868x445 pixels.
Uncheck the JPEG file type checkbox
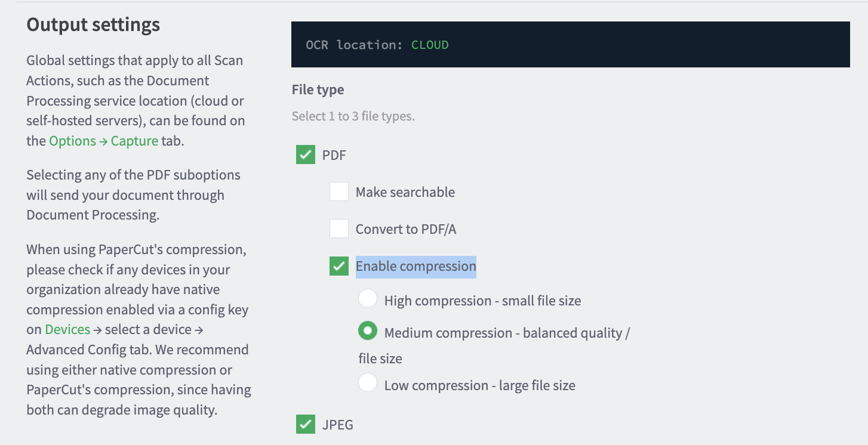306,425
